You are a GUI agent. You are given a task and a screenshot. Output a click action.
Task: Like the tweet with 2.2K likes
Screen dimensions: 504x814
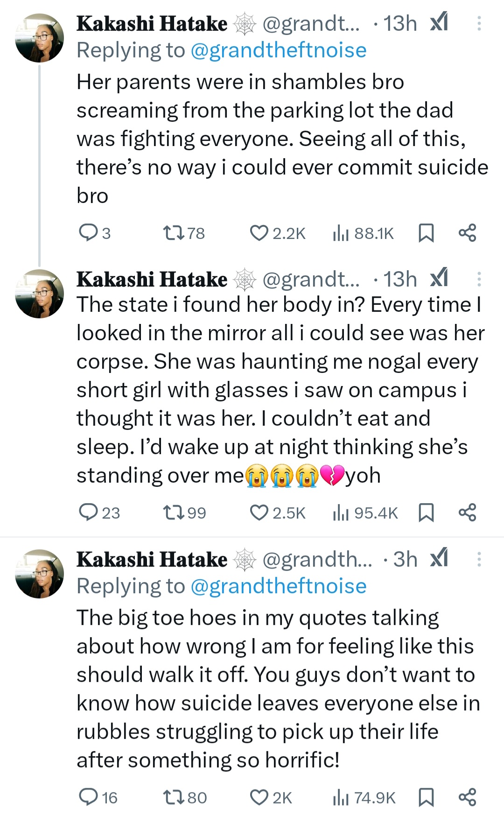click(259, 232)
